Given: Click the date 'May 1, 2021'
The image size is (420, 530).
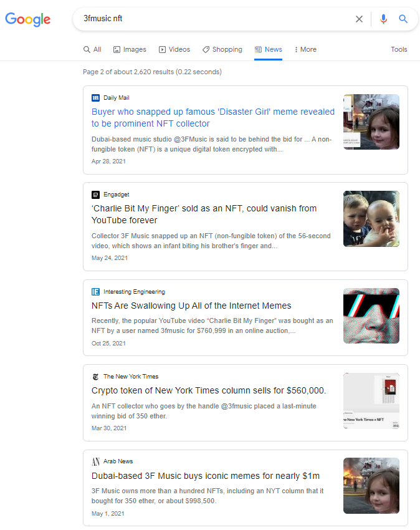Looking at the screenshot, I should click(108, 513).
